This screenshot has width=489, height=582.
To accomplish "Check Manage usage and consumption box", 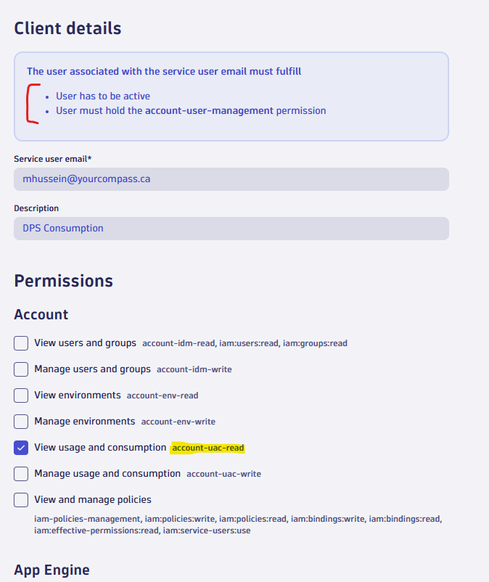I will 21,474.
